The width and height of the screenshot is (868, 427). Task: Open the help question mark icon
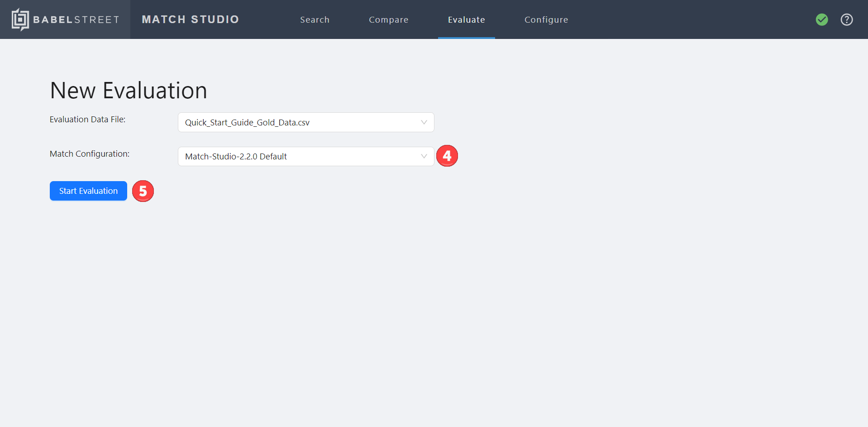point(847,19)
